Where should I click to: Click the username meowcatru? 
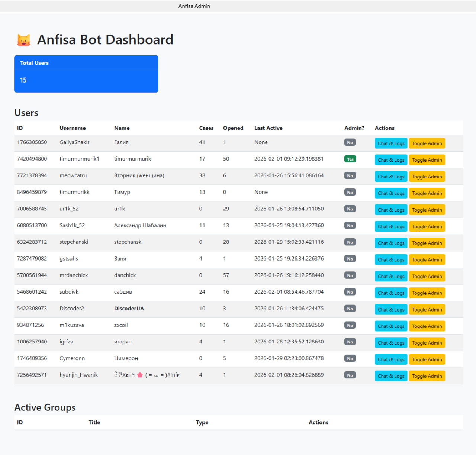point(73,175)
